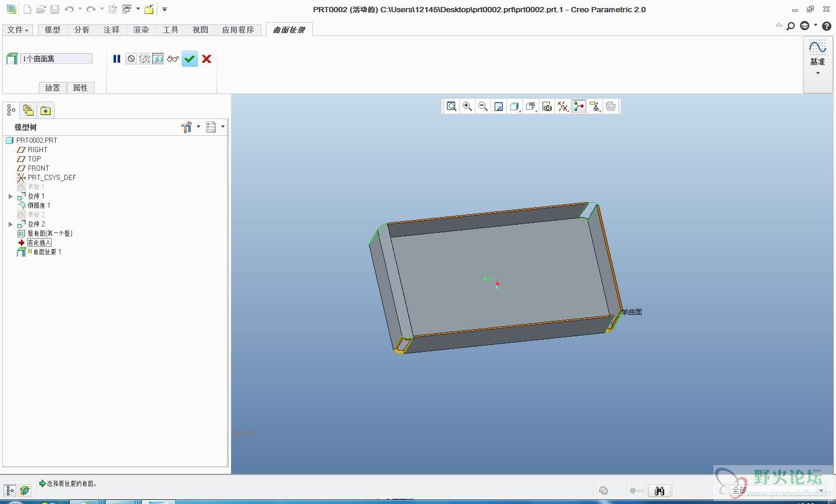The image size is (836, 504).
Task: Switch to the 分析 ribbon tab
Action: click(82, 30)
